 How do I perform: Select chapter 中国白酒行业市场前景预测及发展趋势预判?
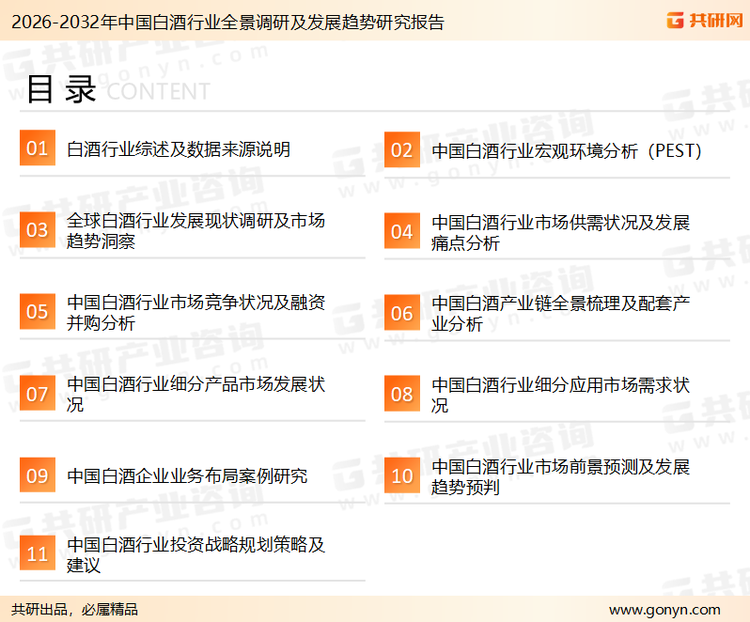tap(560, 477)
